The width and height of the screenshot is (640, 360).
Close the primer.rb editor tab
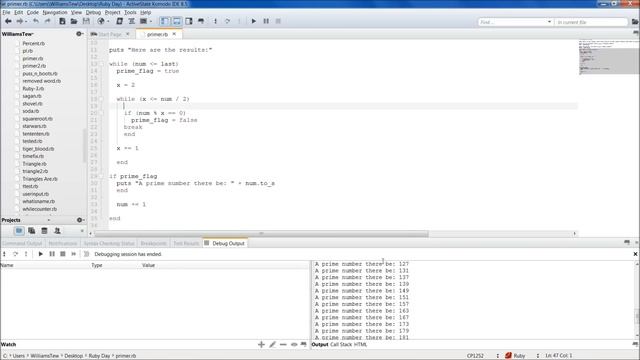click(x=174, y=34)
